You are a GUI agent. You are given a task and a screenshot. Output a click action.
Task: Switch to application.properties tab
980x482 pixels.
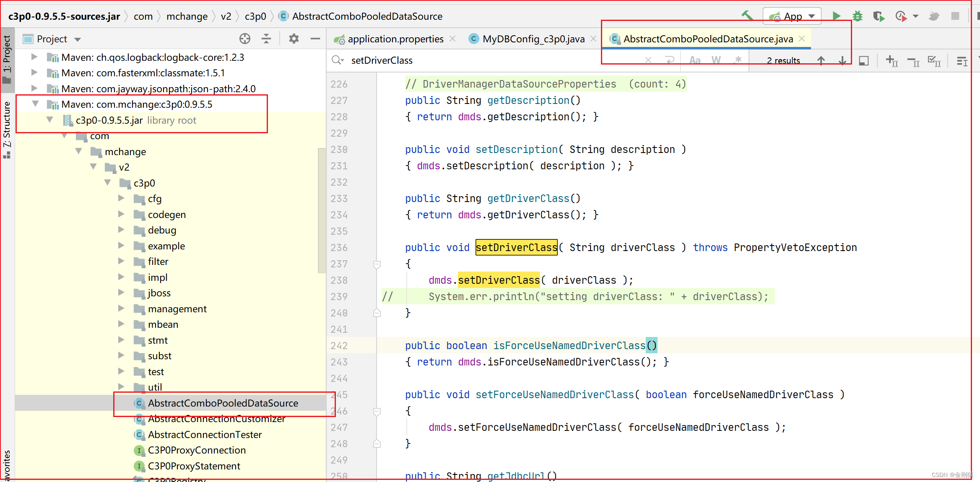tap(395, 39)
